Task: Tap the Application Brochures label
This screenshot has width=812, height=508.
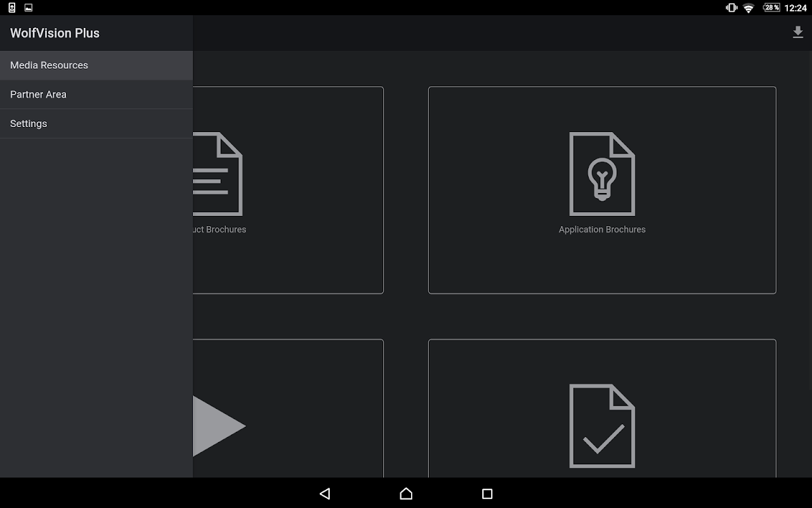Action: (x=602, y=230)
